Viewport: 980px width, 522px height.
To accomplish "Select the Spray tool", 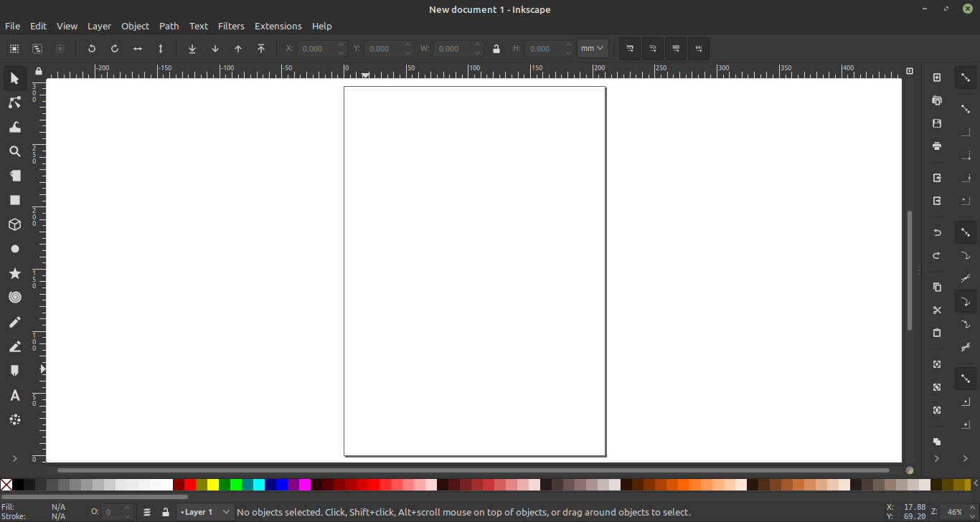I will pos(14,420).
